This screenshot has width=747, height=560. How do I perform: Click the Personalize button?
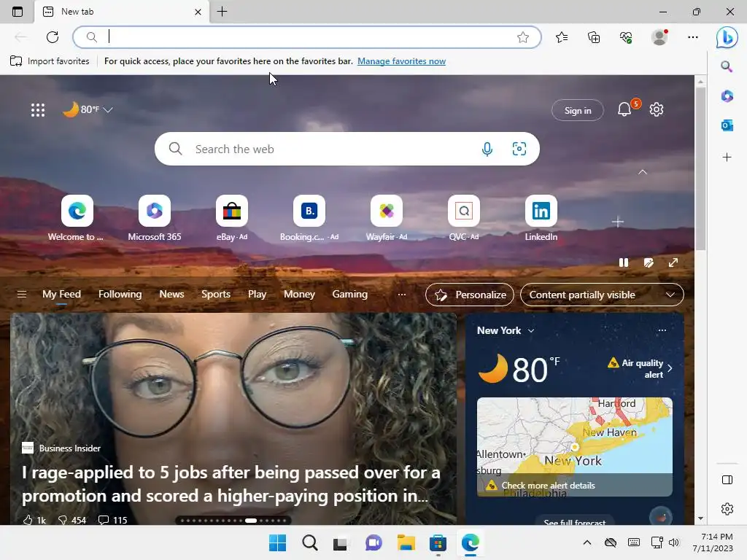470,295
